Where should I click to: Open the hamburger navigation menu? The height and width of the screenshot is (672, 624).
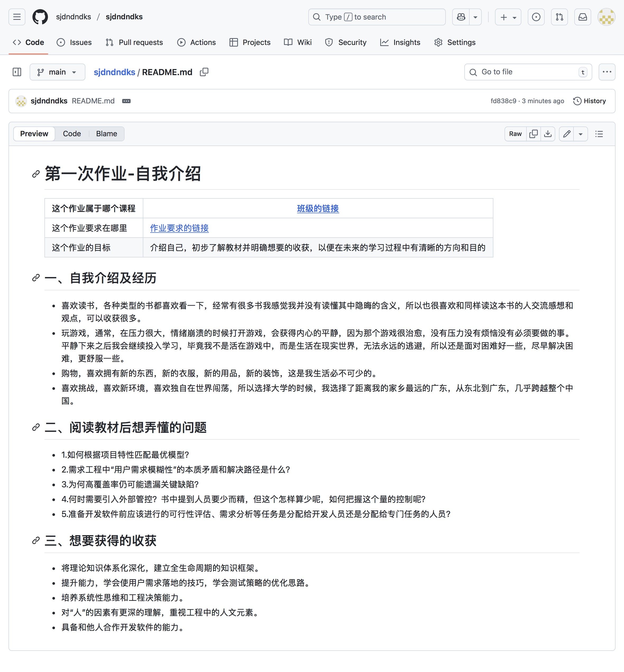coord(17,17)
